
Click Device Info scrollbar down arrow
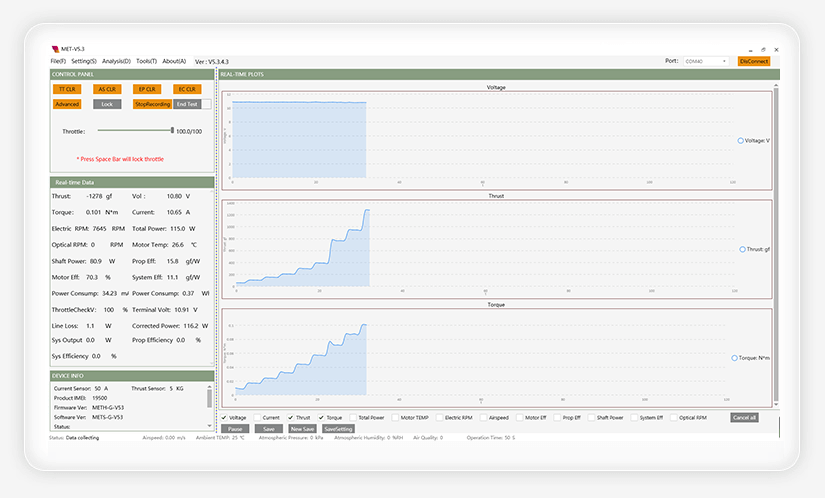pyautogui.click(x=209, y=426)
